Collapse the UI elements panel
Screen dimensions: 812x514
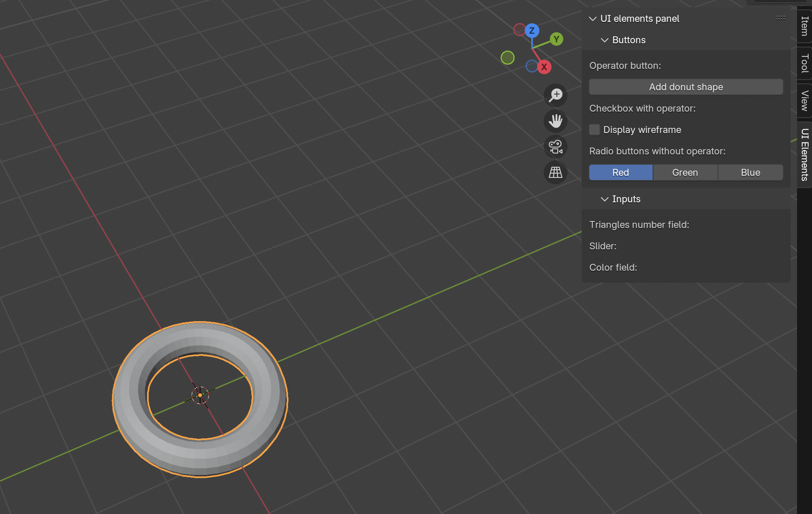593,18
